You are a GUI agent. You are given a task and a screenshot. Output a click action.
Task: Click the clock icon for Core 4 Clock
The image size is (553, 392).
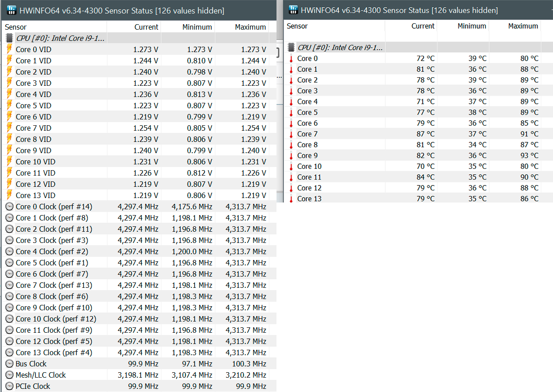coord(9,251)
